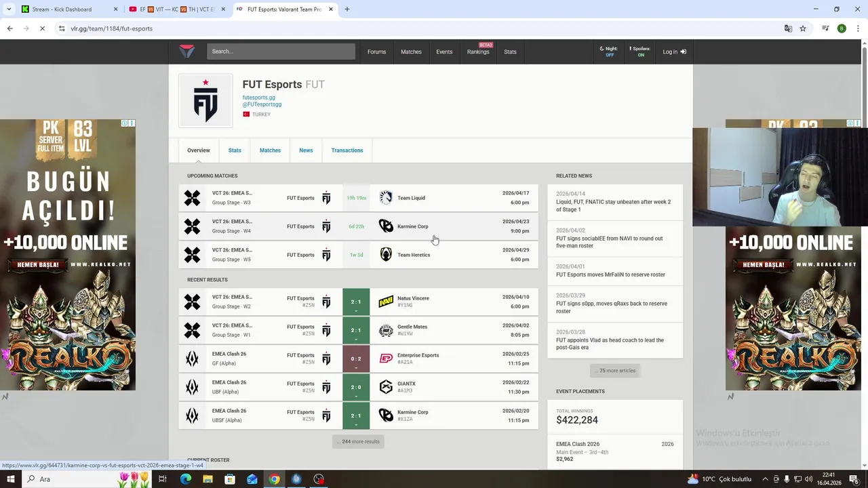Click Team Liquid logo in upcoming matches

pyautogui.click(x=386, y=198)
